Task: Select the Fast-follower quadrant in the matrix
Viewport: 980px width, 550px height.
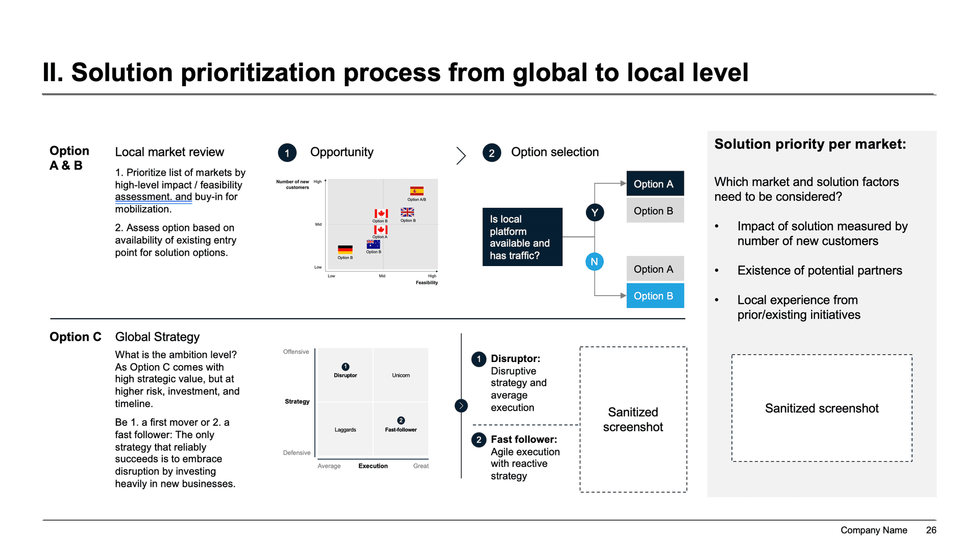Action: click(401, 429)
